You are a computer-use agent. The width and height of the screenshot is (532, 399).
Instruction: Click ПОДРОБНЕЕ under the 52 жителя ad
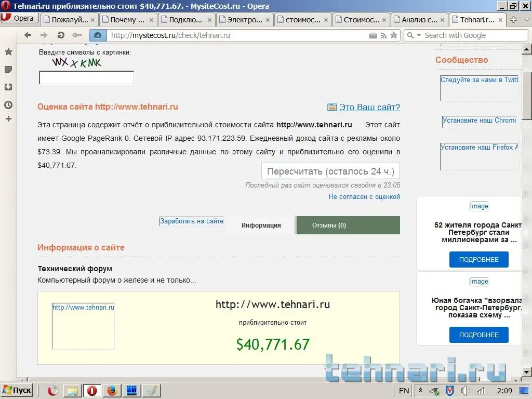478,260
